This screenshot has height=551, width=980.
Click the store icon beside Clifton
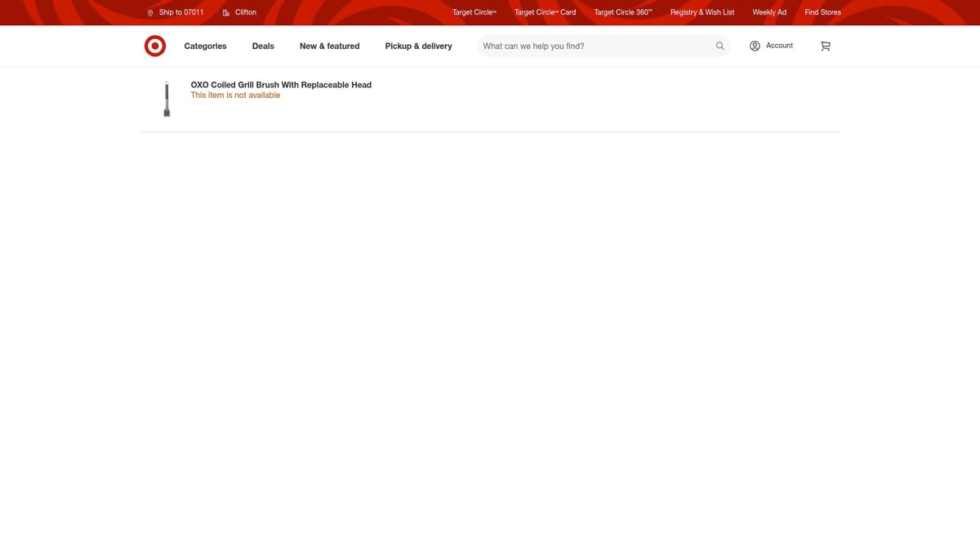(226, 13)
